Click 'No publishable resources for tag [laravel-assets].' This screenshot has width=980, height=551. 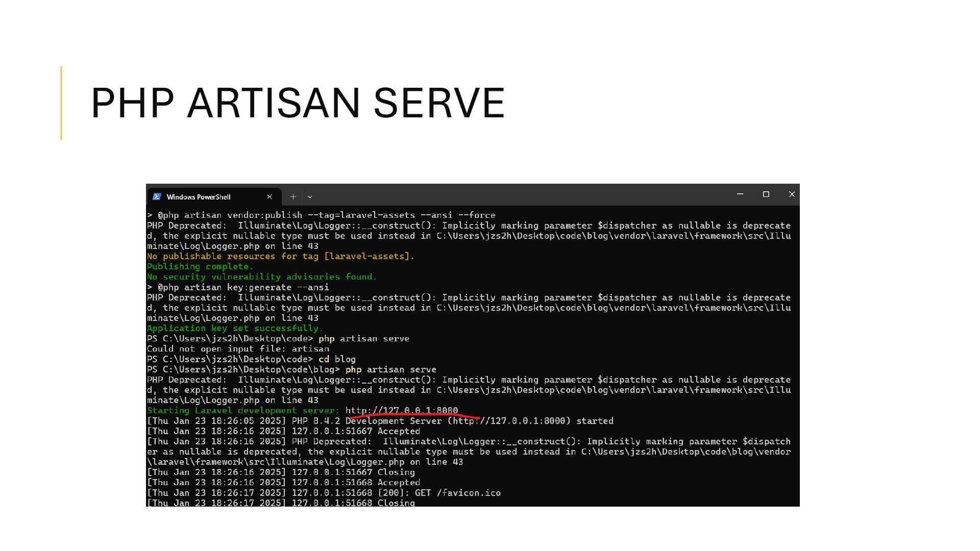coord(281,257)
